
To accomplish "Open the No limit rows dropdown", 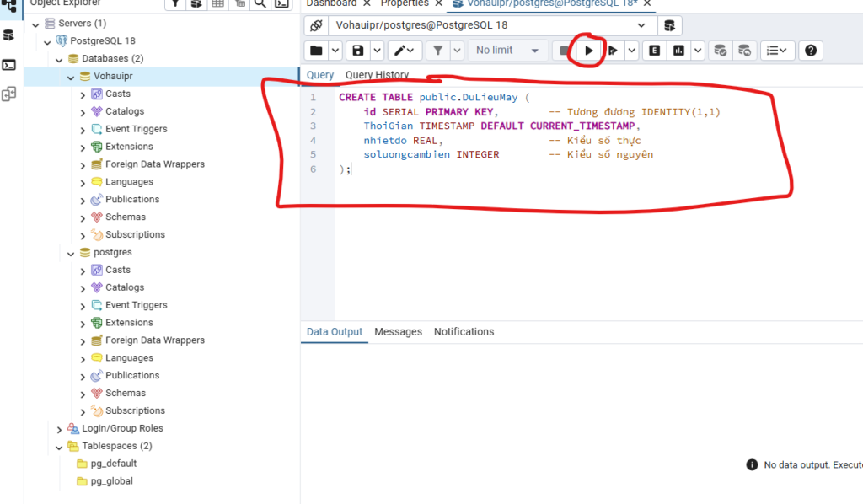I will point(507,51).
